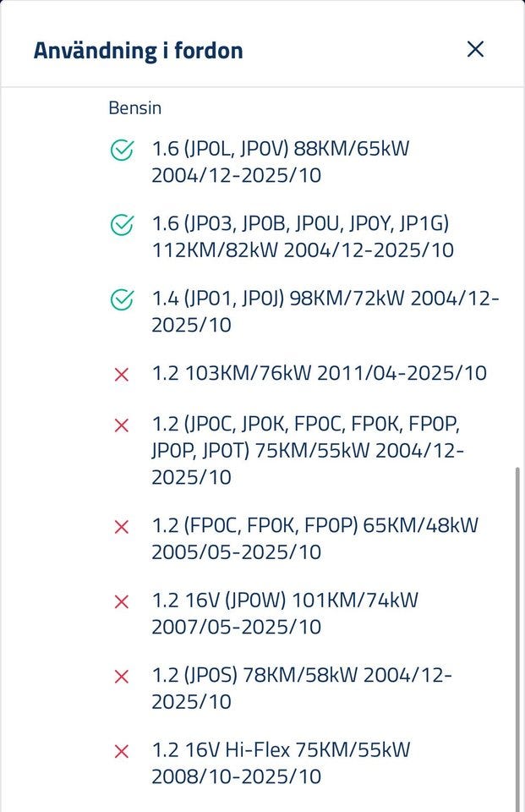Screen dimensions: 525x812
Task: Select the 1.6 (JP03, JP0B) 112KM/82kW entry
Action: (303, 237)
